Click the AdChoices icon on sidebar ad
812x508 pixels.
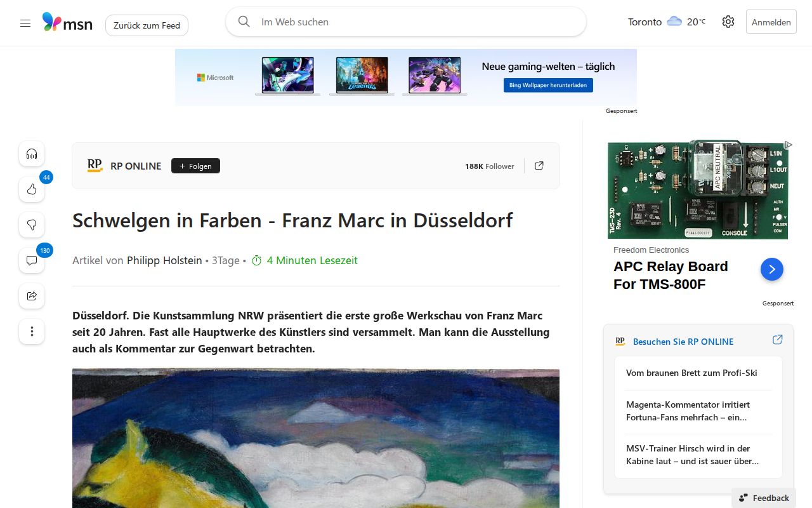point(788,145)
